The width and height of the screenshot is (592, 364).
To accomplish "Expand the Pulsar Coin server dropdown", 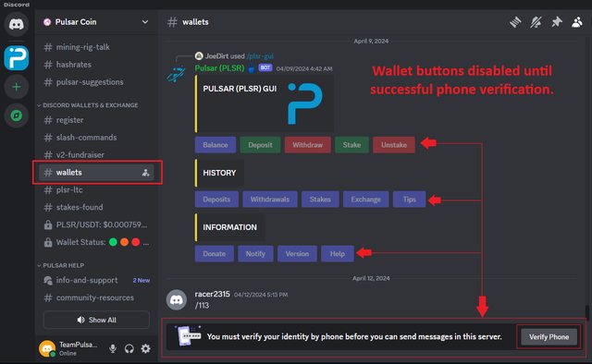I will 145,22.
